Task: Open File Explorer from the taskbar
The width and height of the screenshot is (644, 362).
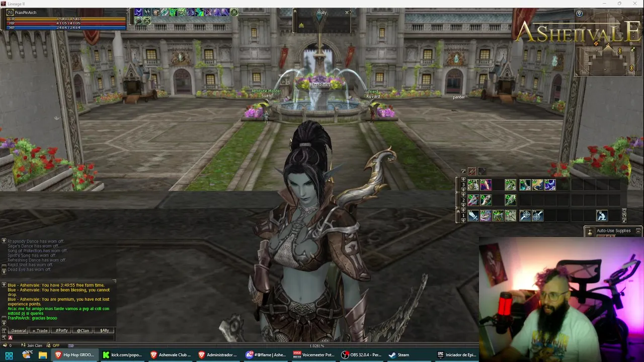Action: click(x=43, y=355)
